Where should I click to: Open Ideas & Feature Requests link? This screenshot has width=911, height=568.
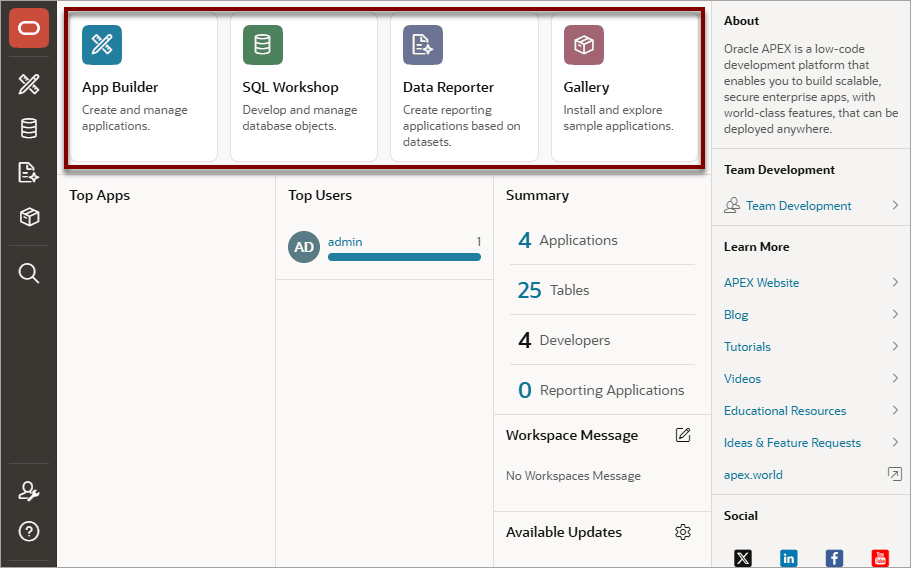pos(792,443)
